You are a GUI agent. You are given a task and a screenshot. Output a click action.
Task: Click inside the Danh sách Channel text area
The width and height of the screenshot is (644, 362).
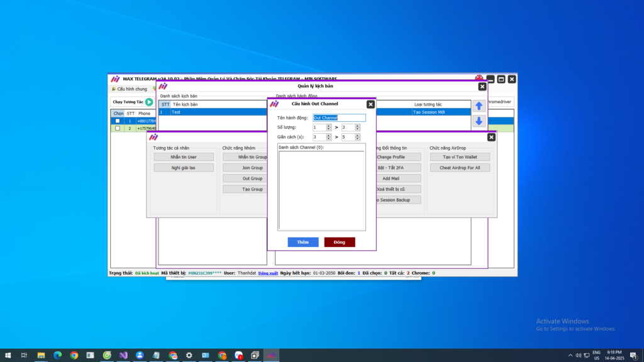tap(321, 191)
